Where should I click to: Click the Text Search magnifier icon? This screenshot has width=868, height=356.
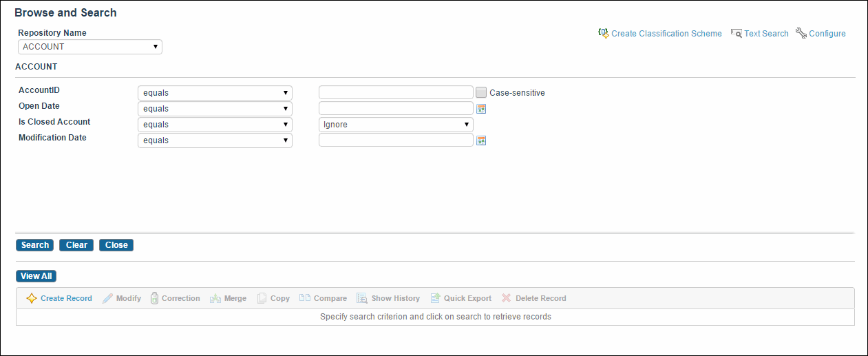pyautogui.click(x=736, y=33)
